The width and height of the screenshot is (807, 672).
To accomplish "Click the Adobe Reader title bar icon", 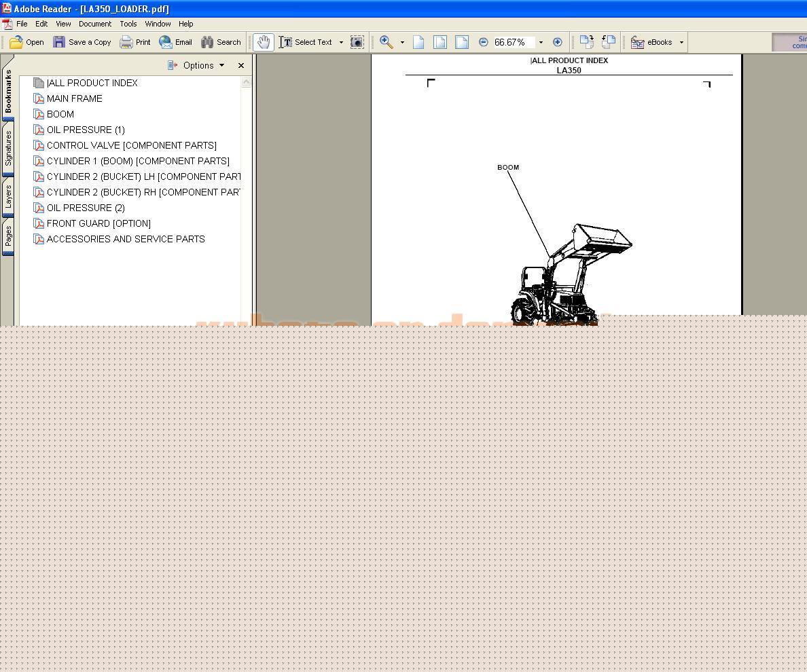I will pos(7,8).
